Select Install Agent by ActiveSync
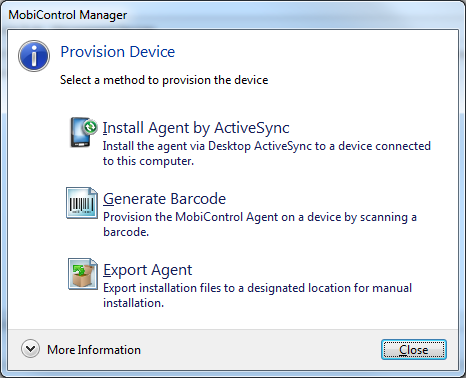The width and height of the screenshot is (466, 378). 196,128
